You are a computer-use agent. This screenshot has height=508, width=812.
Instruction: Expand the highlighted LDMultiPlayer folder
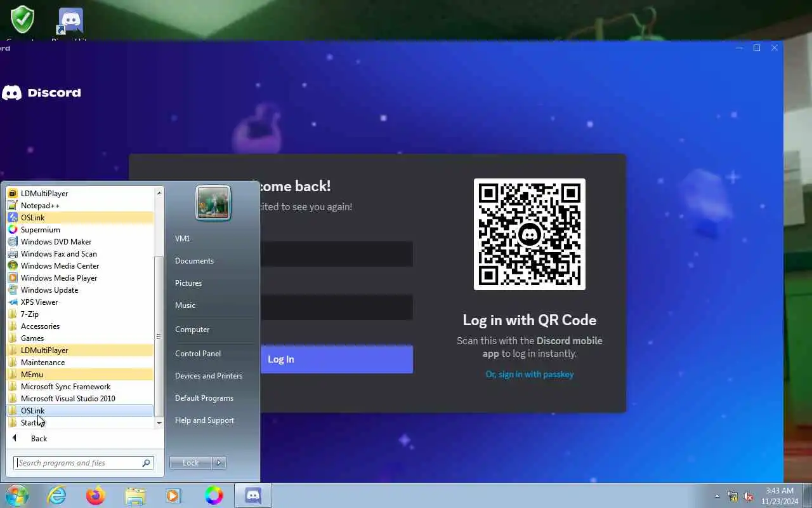80,350
